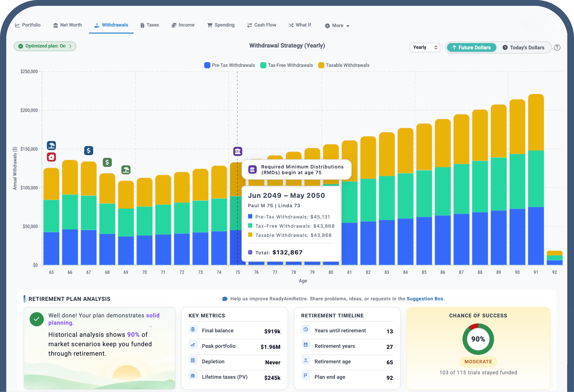Click the Depletion list icon
This screenshot has width=574, height=392.
point(193,360)
